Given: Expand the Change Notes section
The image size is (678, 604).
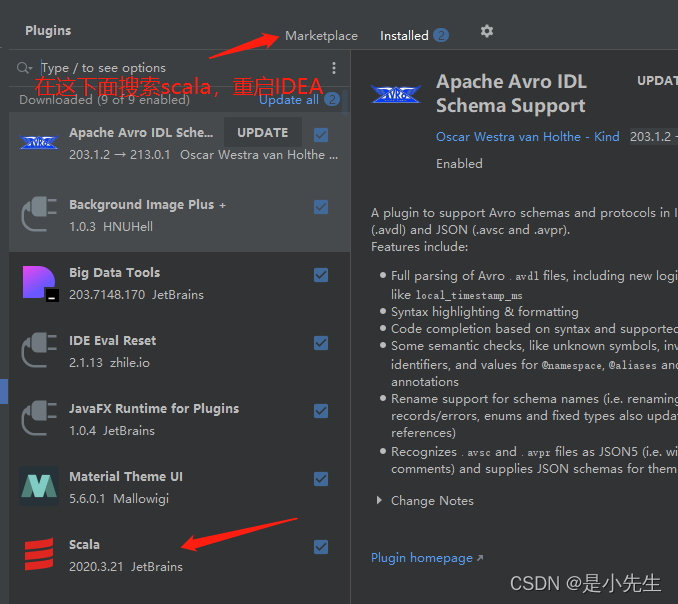Looking at the screenshot, I should [379, 500].
